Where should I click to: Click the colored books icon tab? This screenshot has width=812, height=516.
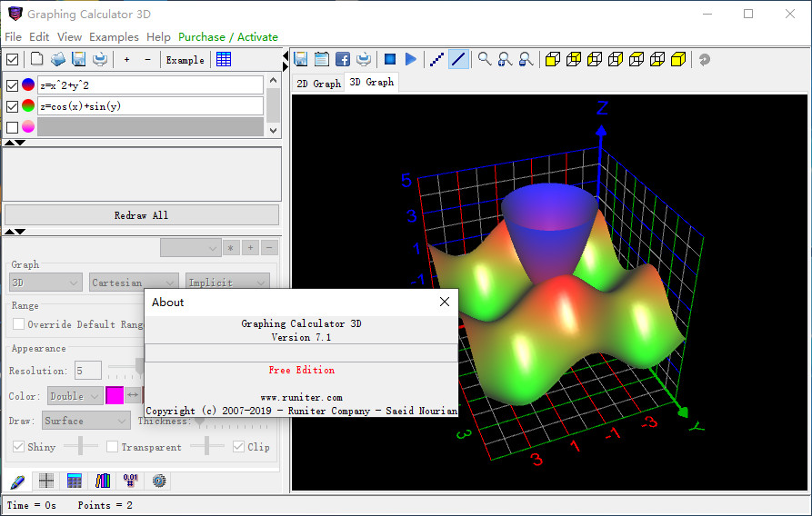click(x=103, y=481)
